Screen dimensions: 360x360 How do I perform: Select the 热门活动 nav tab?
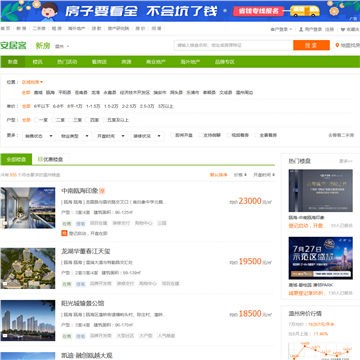pyautogui.click(x=67, y=62)
